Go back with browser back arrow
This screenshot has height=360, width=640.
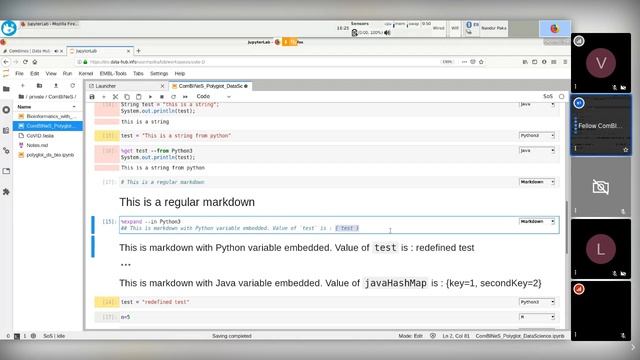tap(6, 62)
